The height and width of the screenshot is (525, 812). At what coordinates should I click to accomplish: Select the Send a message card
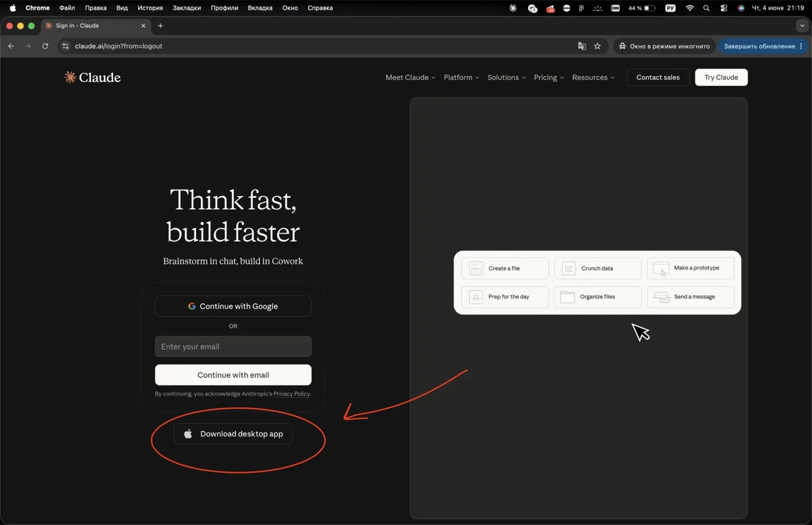691,297
